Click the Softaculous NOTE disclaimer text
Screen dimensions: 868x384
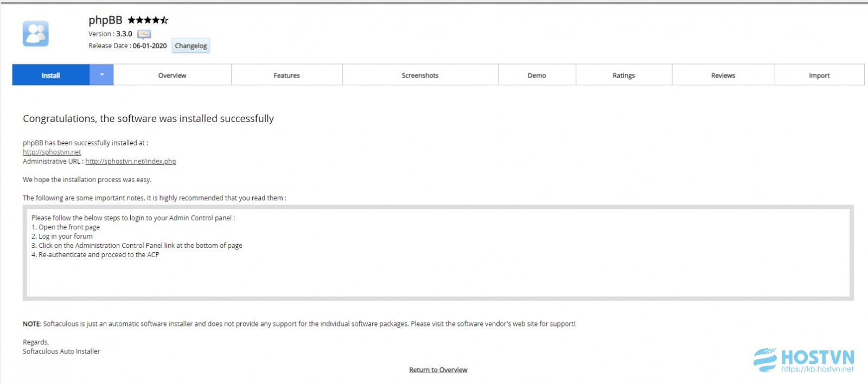click(299, 324)
